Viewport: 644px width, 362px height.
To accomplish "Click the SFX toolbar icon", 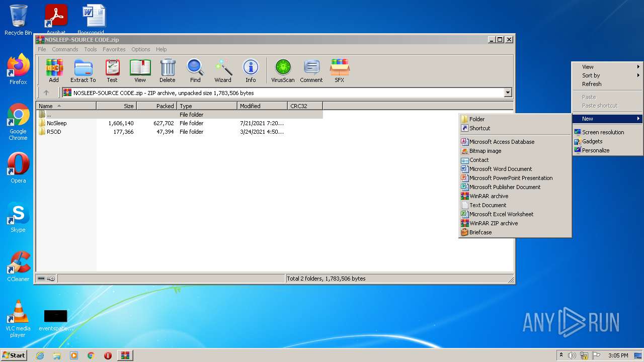I will (x=340, y=70).
